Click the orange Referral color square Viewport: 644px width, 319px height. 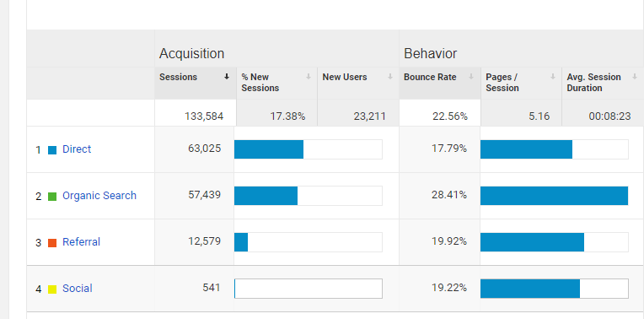[52, 243]
